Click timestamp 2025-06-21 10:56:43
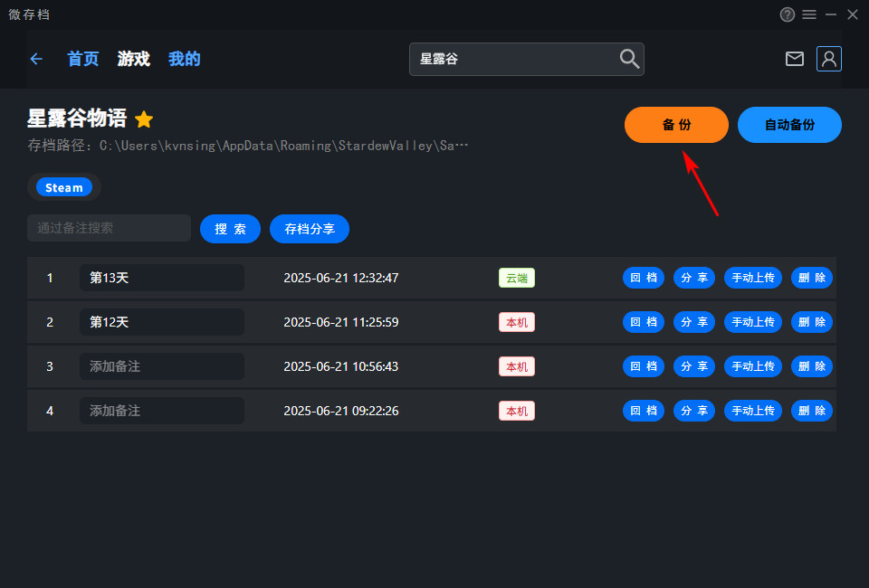The width and height of the screenshot is (869, 588). tap(341, 366)
